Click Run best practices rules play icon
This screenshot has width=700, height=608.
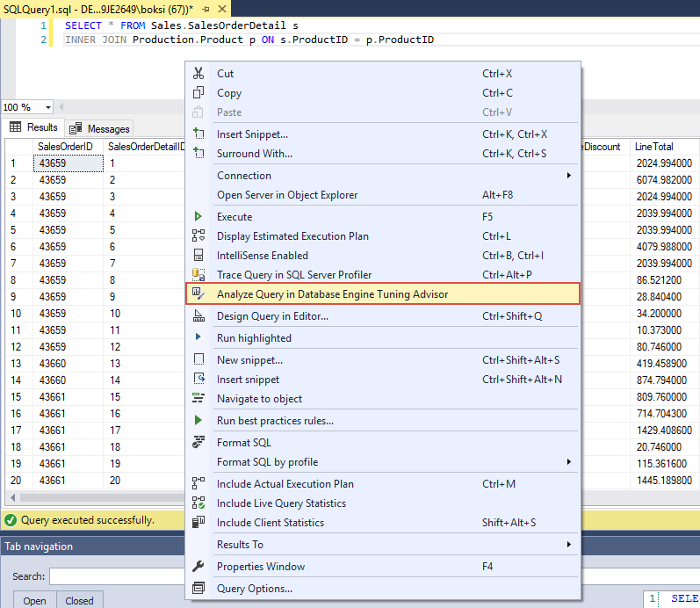pos(198,420)
